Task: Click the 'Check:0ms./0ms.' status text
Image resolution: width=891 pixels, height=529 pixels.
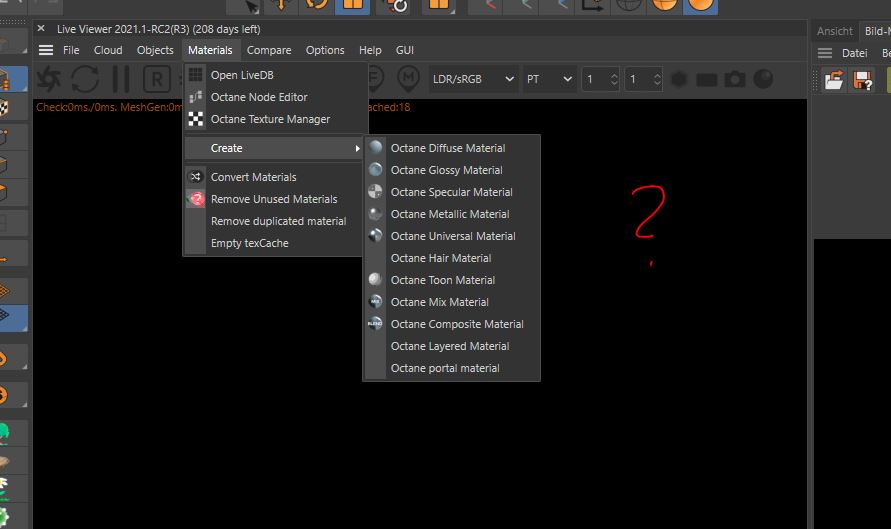Action: click(76, 107)
